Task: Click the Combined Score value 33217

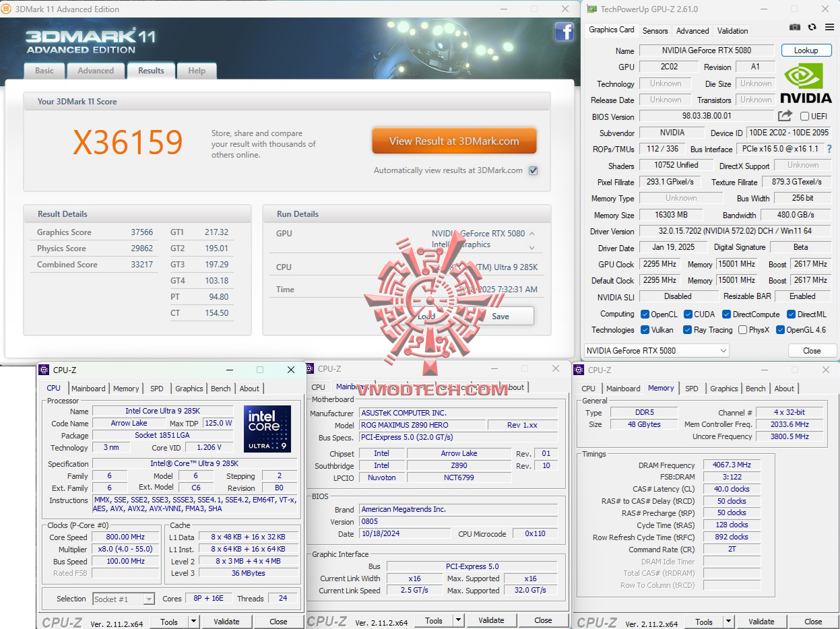Action: 142,265
